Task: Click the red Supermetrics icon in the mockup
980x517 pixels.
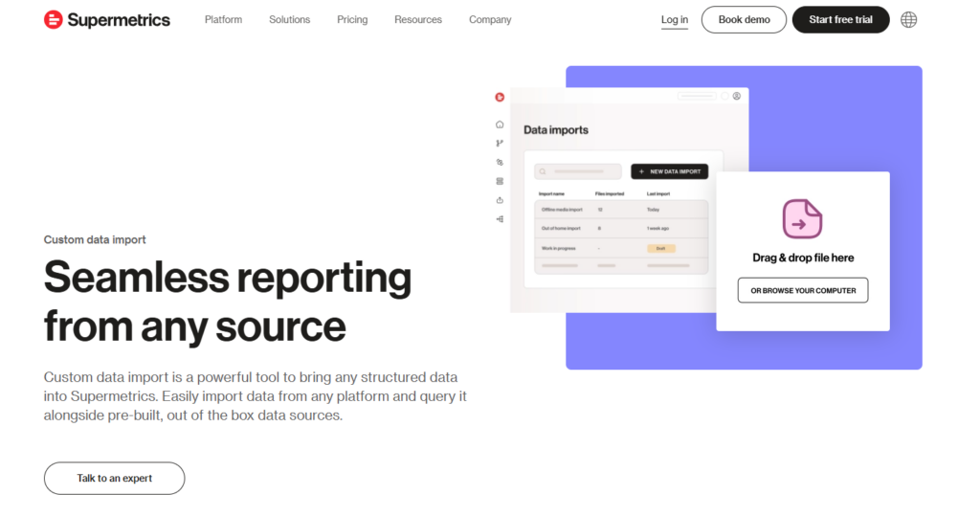Action: point(500,97)
